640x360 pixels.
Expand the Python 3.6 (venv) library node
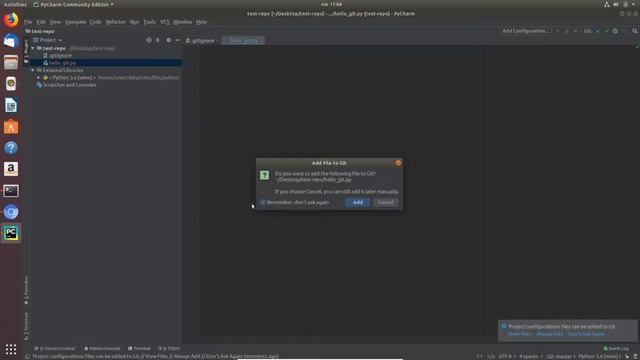coord(38,78)
